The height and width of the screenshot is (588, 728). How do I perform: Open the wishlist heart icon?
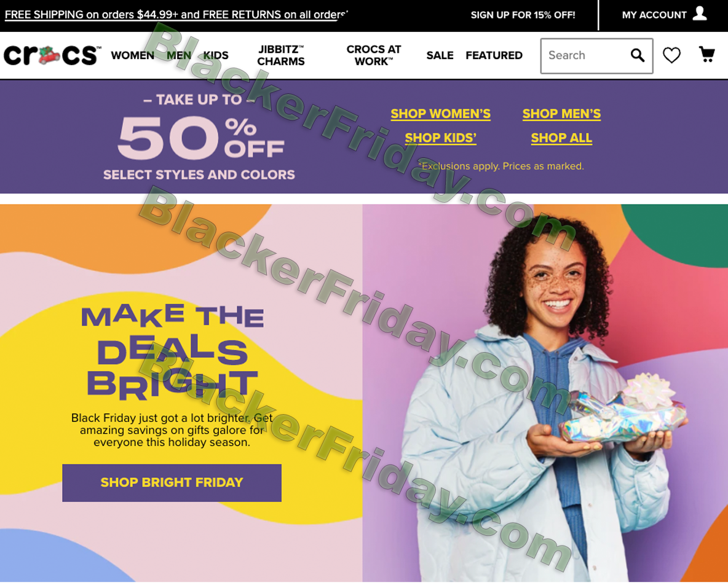pyautogui.click(x=671, y=55)
